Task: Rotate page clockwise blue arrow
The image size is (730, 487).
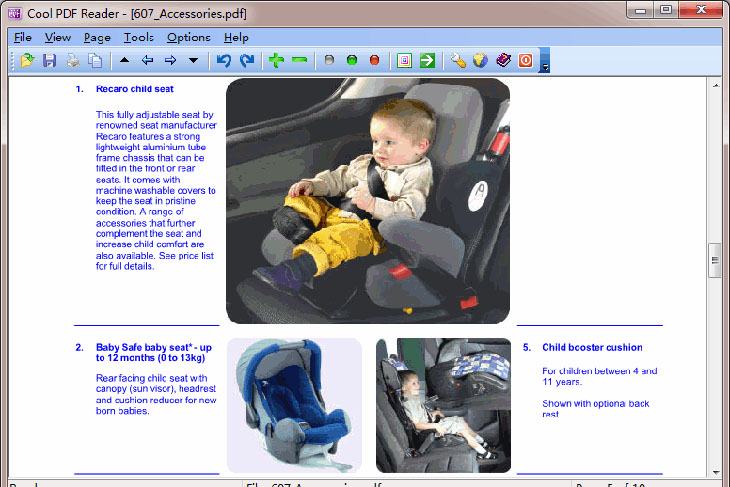Action: (247, 61)
